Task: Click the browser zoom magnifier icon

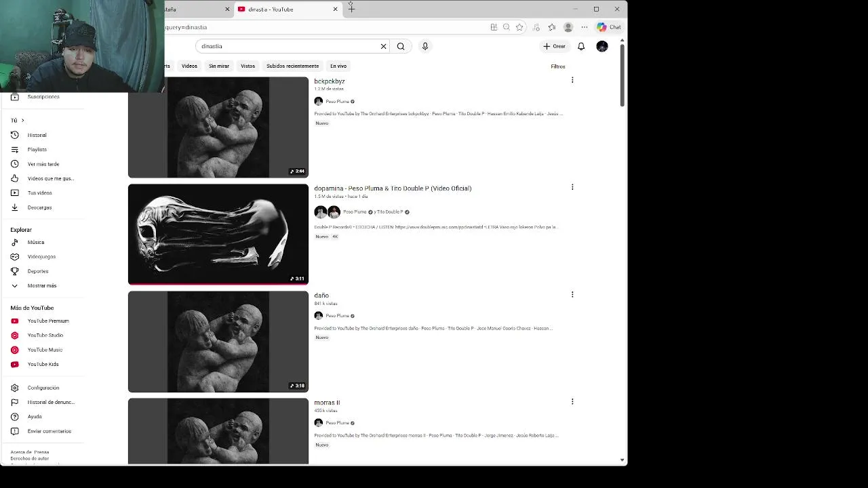Action: (x=507, y=27)
